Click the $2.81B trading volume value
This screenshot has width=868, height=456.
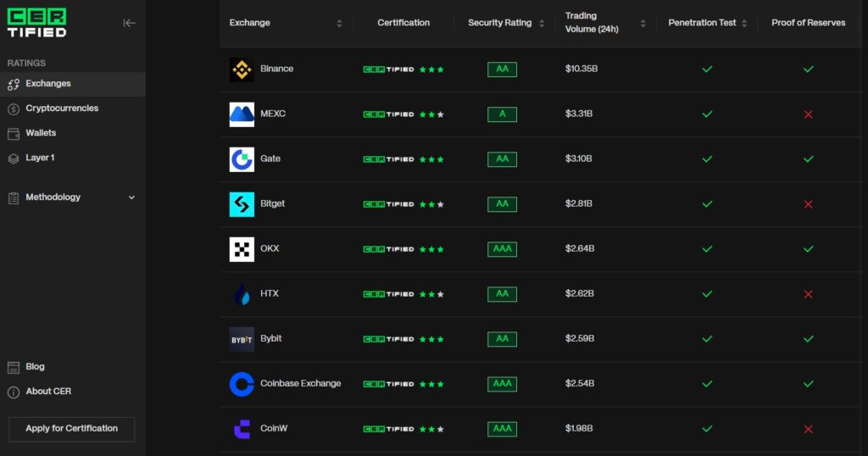578,203
